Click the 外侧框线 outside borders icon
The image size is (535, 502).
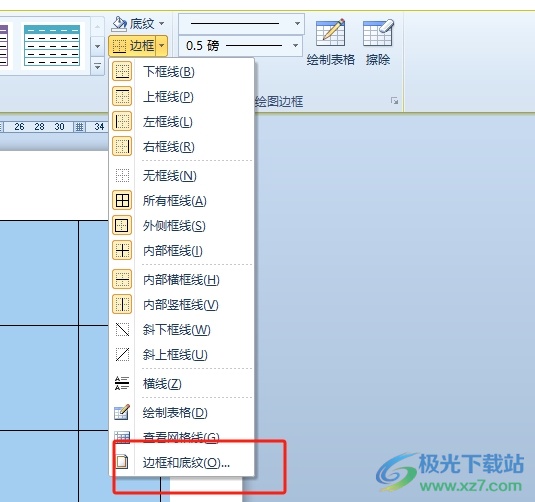coord(122,226)
